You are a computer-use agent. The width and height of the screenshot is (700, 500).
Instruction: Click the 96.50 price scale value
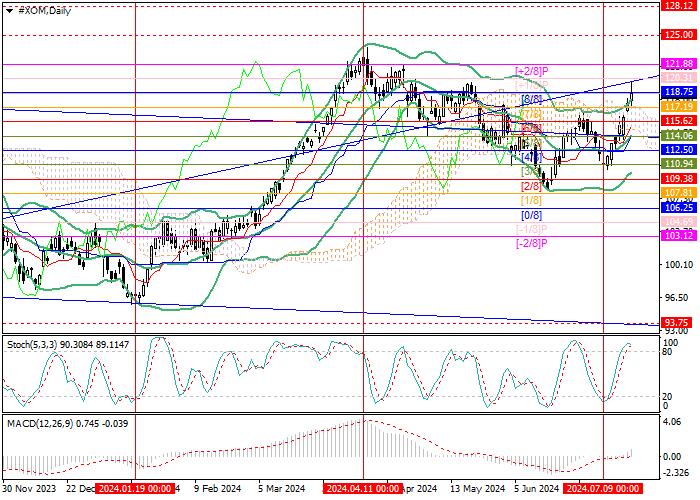pos(677,297)
